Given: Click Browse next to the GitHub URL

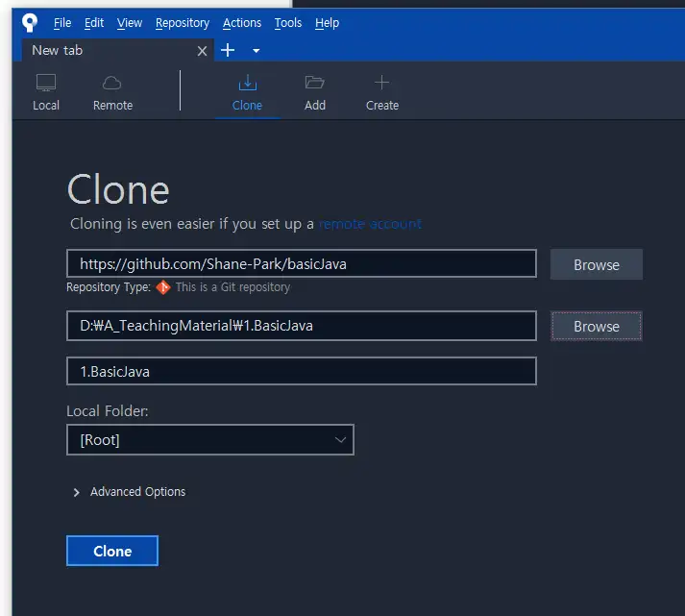Looking at the screenshot, I should point(597,264).
